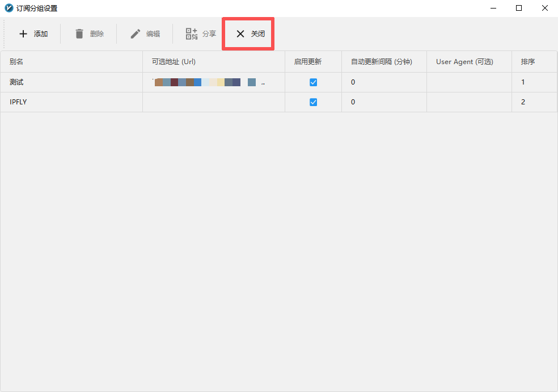
Task: Minimize the 订阅分组设置 window
Action: click(493, 8)
